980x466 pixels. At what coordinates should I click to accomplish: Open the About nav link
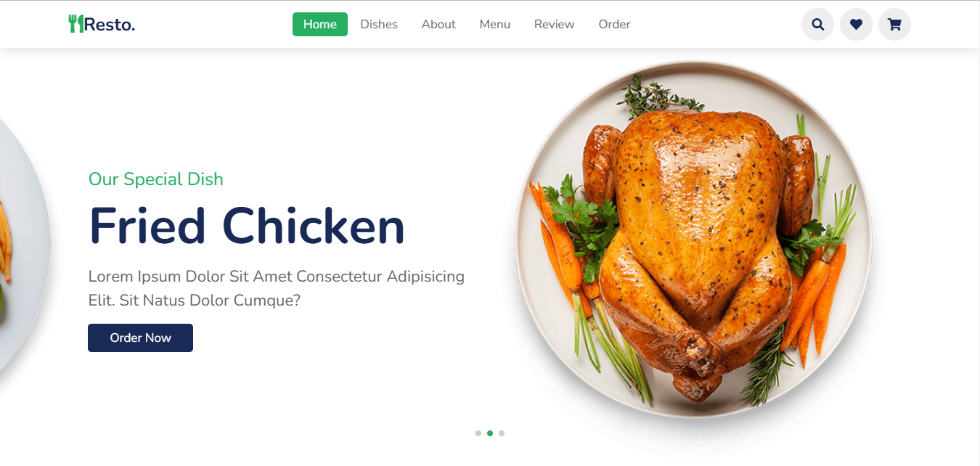pyautogui.click(x=438, y=24)
